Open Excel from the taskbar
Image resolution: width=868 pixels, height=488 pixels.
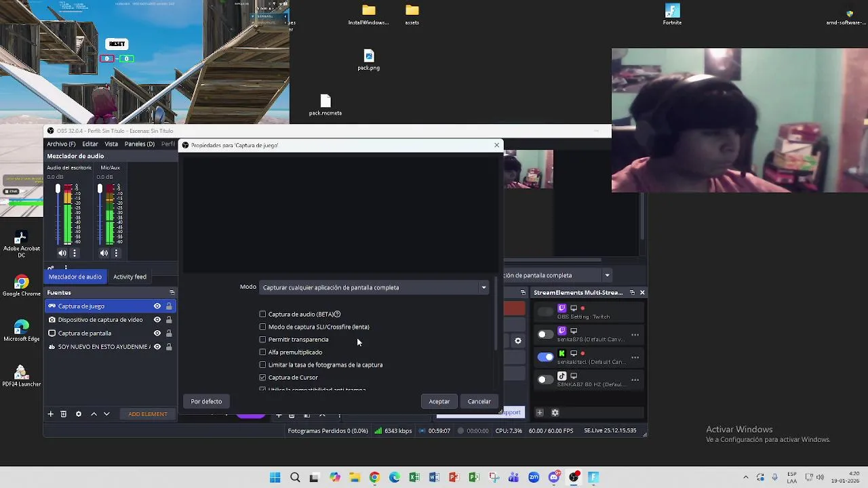[x=414, y=478]
